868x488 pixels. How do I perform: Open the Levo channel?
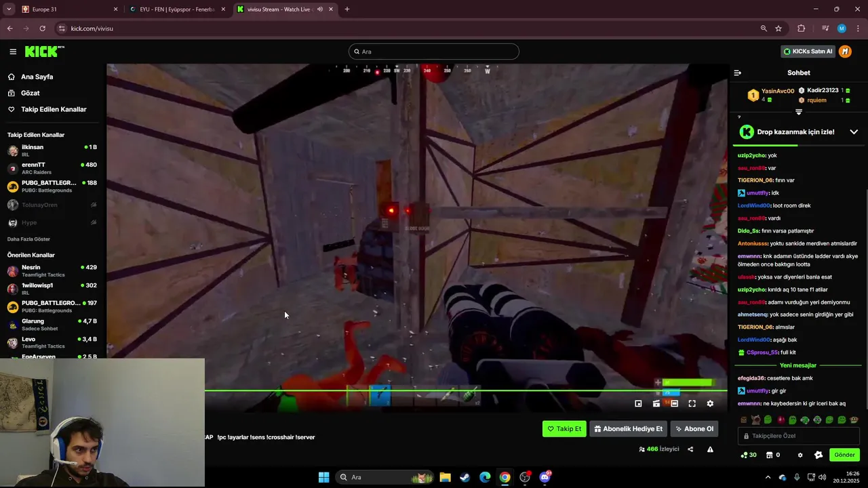52,342
